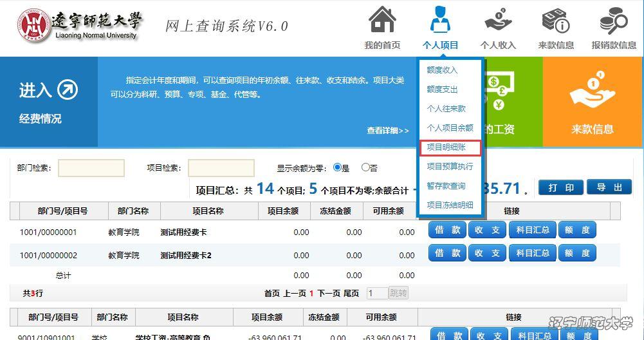644x340 pixels.
Task: Select the 是 radio for zero balance
Action: (x=336, y=167)
